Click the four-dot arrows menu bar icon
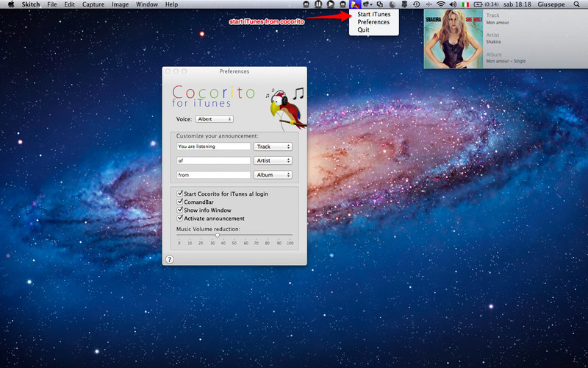 click(429, 4)
